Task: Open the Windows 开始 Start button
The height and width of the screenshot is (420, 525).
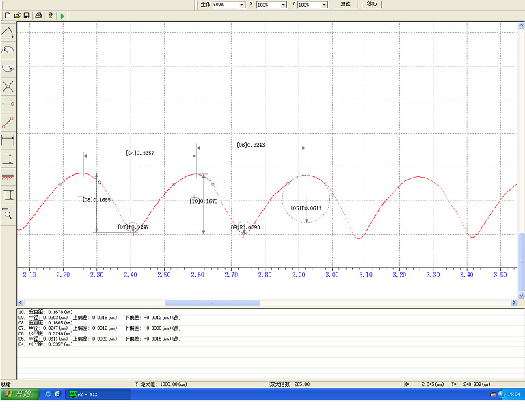Action: pos(19,394)
